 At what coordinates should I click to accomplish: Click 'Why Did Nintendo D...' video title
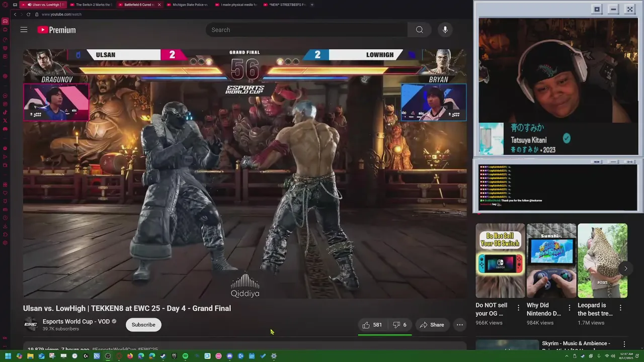[544, 309]
